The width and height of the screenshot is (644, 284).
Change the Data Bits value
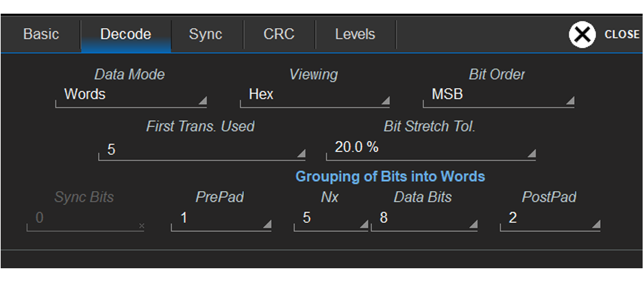[x=423, y=219]
